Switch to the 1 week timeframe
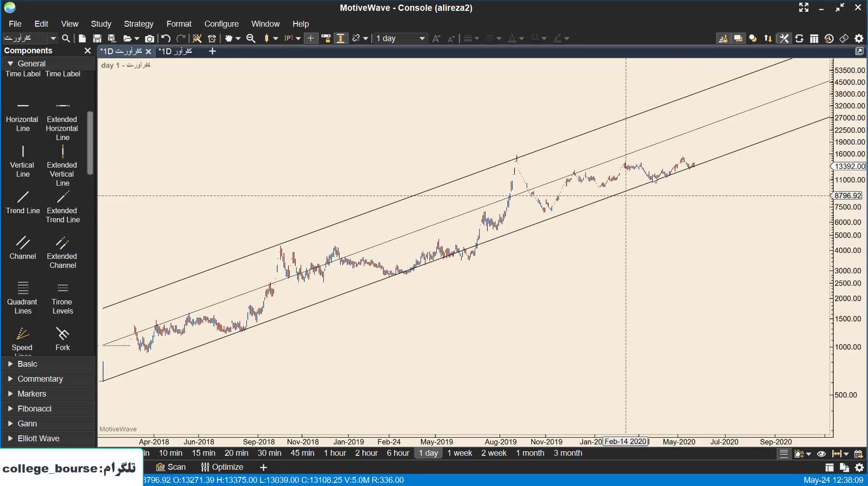The image size is (868, 486). click(459, 453)
